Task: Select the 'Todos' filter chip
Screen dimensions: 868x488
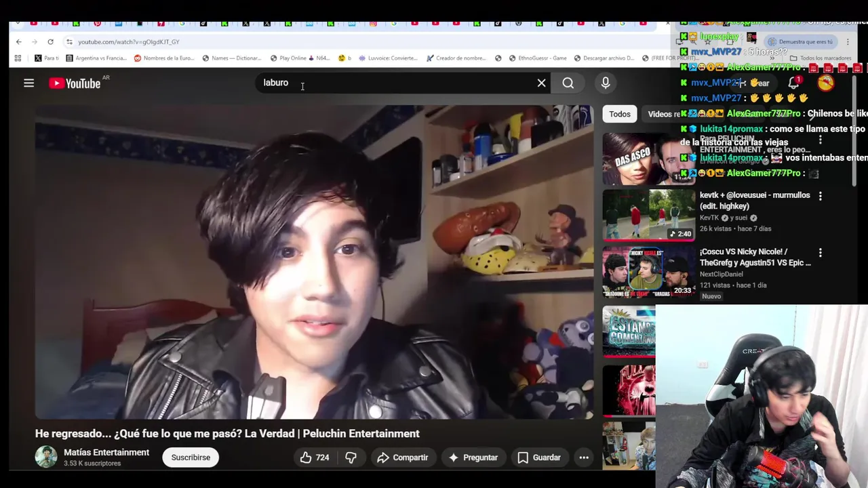Action: click(x=619, y=114)
